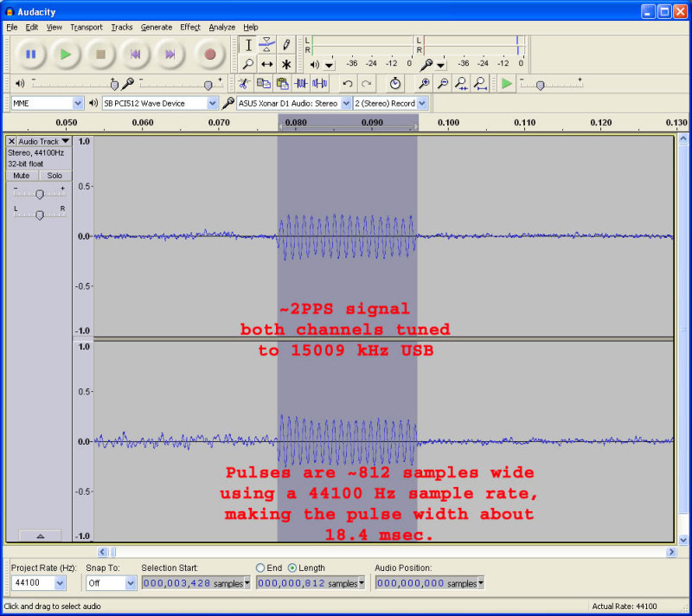This screenshot has height=616, width=692.
Task: Click Fit Selection zoom icon
Action: click(462, 83)
